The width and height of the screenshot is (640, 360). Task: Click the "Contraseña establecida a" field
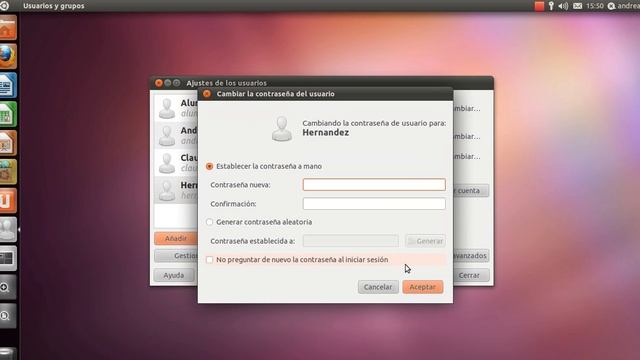pyautogui.click(x=351, y=241)
